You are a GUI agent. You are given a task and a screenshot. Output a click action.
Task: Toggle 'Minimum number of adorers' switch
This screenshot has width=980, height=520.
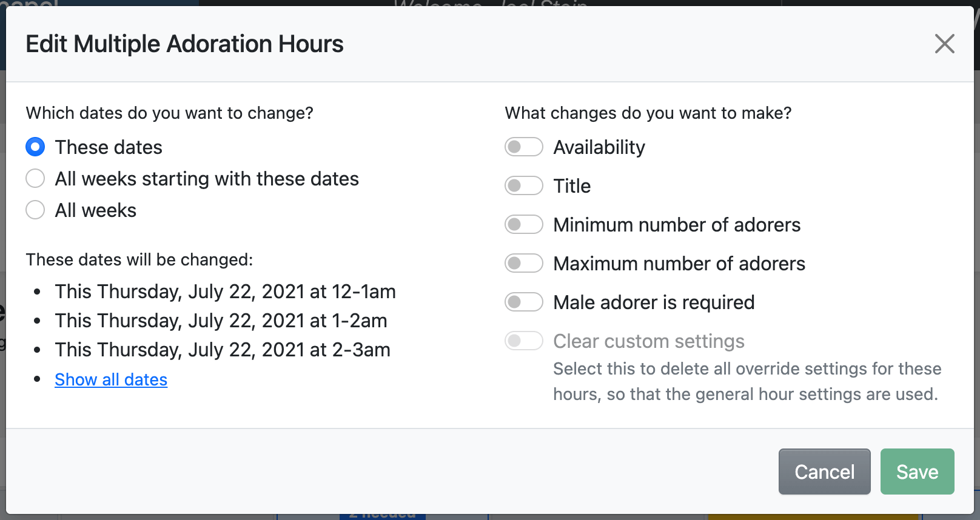click(x=523, y=224)
